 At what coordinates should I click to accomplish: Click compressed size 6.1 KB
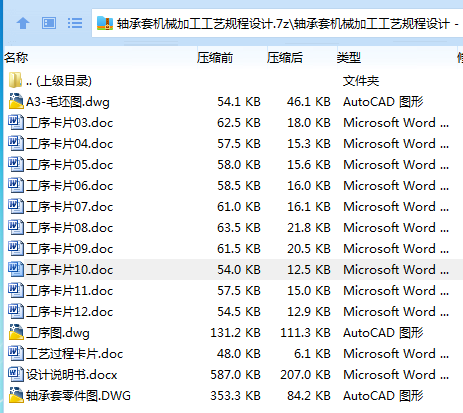(312, 354)
